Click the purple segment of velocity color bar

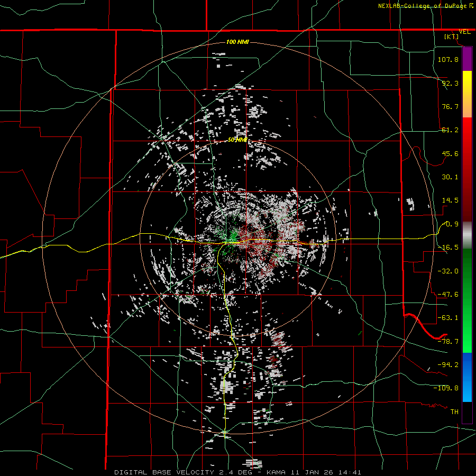pos(467,59)
